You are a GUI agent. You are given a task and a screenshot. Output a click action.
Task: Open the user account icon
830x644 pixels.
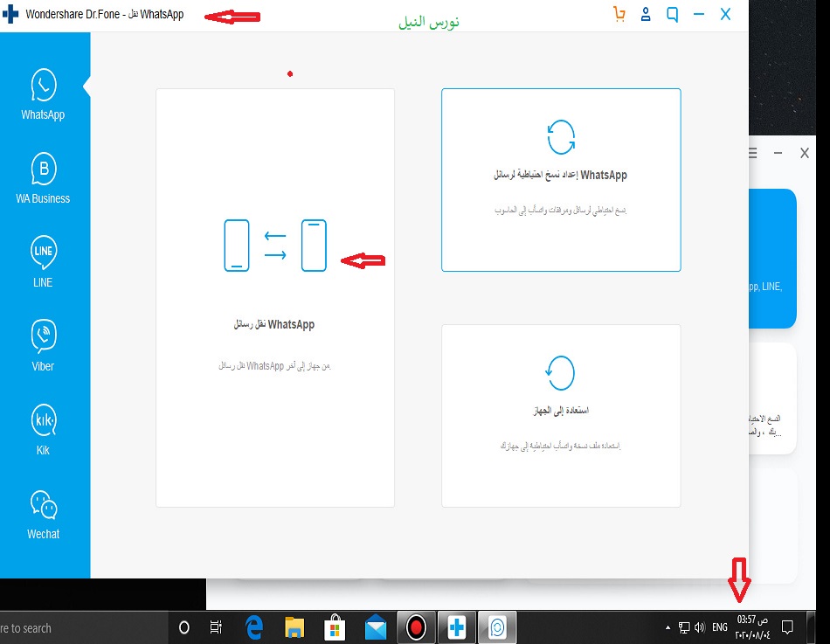click(x=646, y=15)
